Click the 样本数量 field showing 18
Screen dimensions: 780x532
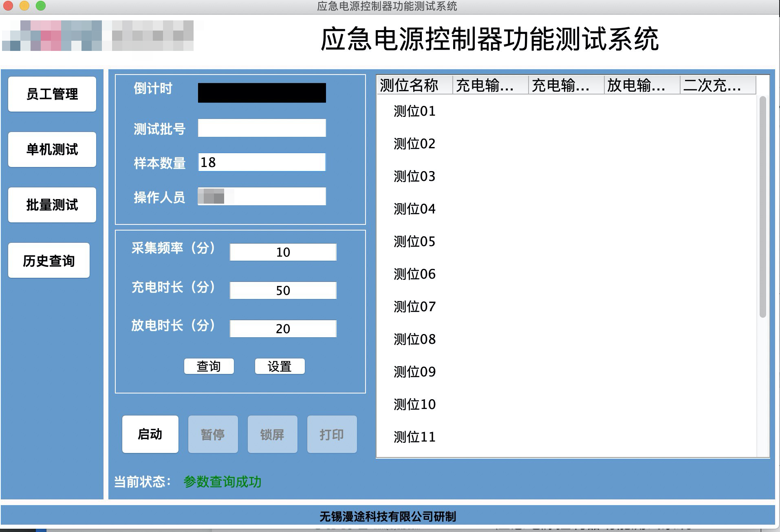(x=262, y=162)
